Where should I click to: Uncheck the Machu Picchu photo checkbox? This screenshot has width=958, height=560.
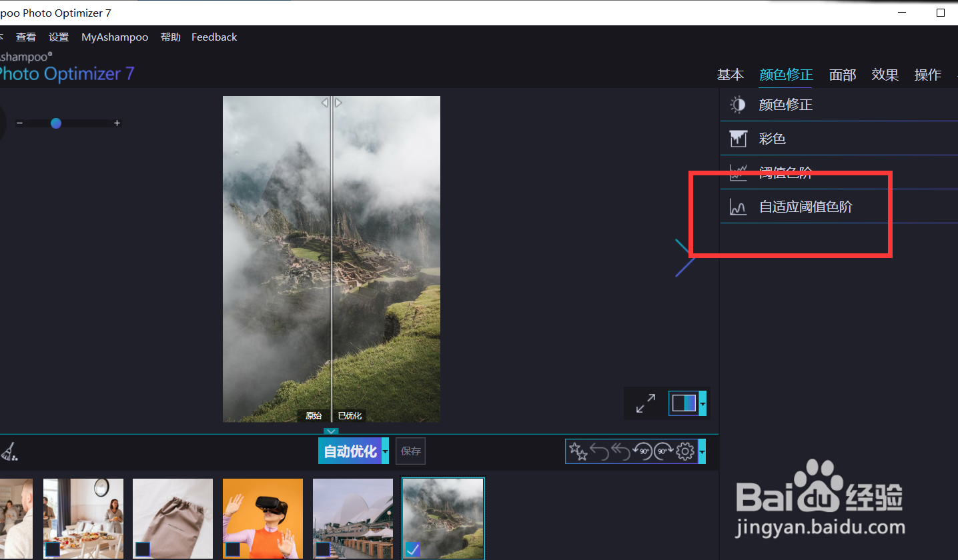pyautogui.click(x=413, y=549)
